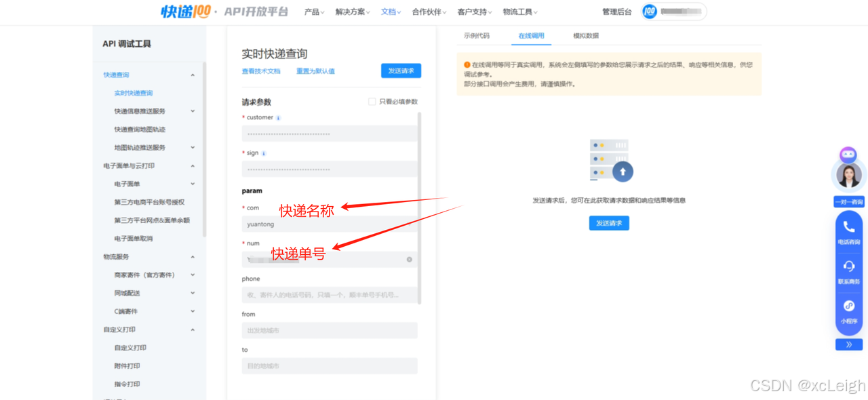868x400 pixels.
Task: Open the 解决方案 dropdown menu
Action: point(353,12)
